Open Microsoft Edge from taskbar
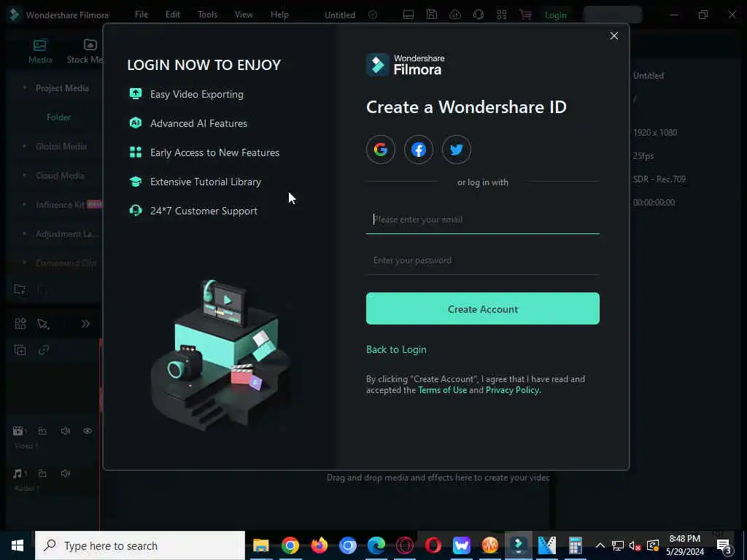Screen dimensions: 747x560 pos(376,545)
